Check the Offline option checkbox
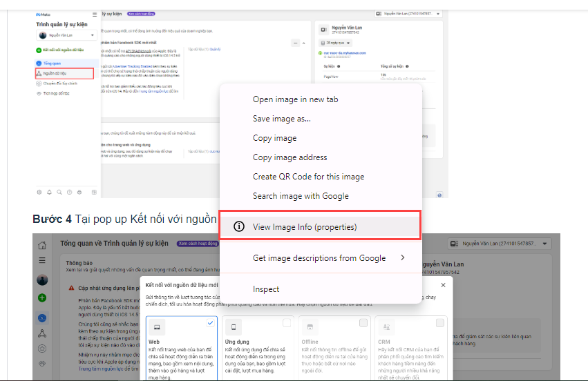This screenshot has height=381, width=588. 363,323
